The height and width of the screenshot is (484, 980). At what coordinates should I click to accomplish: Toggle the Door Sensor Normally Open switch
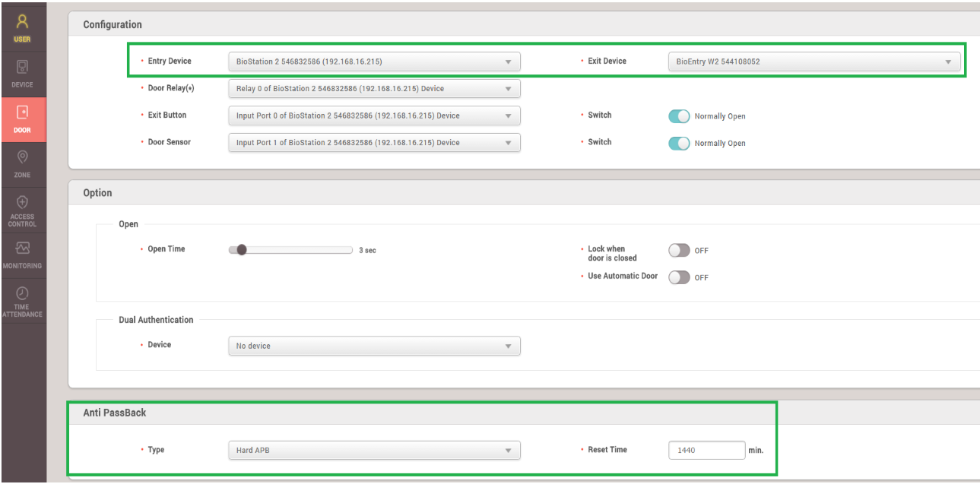click(679, 143)
